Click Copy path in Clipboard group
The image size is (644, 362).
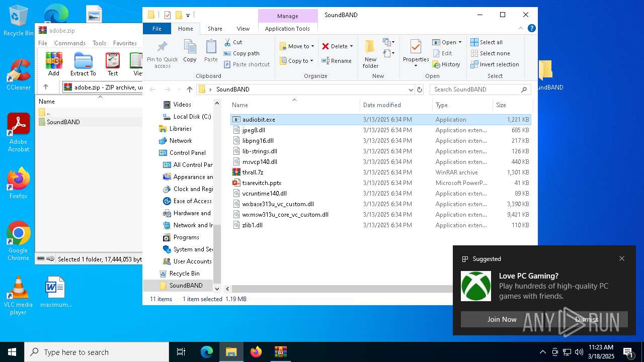click(x=241, y=53)
